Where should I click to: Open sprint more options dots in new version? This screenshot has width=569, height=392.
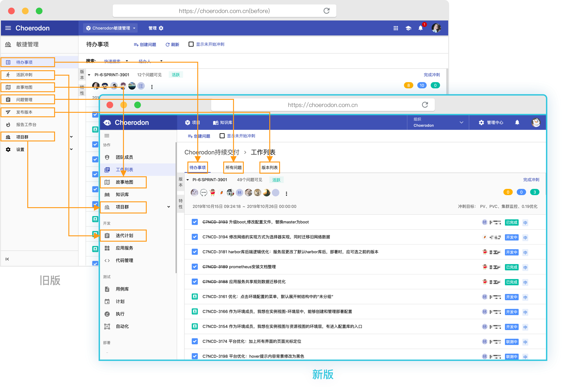286,194
